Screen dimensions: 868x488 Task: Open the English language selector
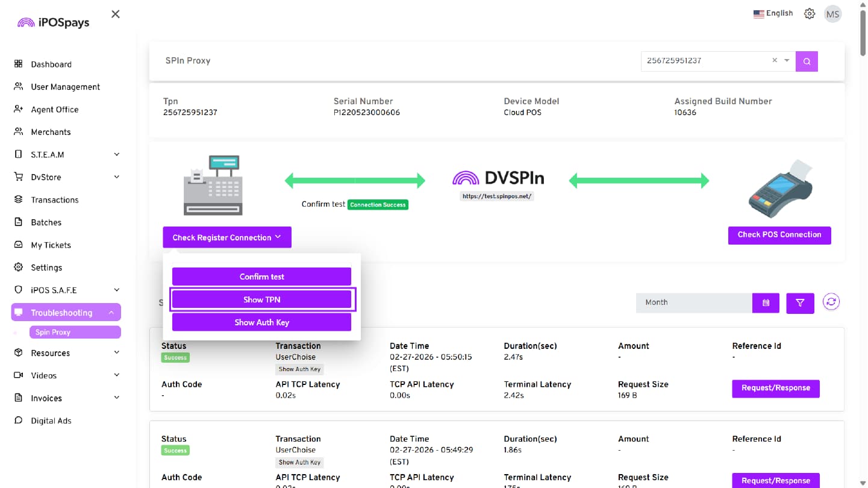point(773,13)
